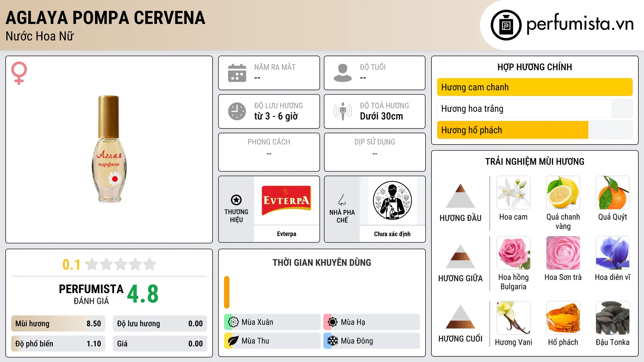Click the AGLAYA POMPA CERVENA title
The width and height of the screenshot is (644, 362).
[105, 18]
